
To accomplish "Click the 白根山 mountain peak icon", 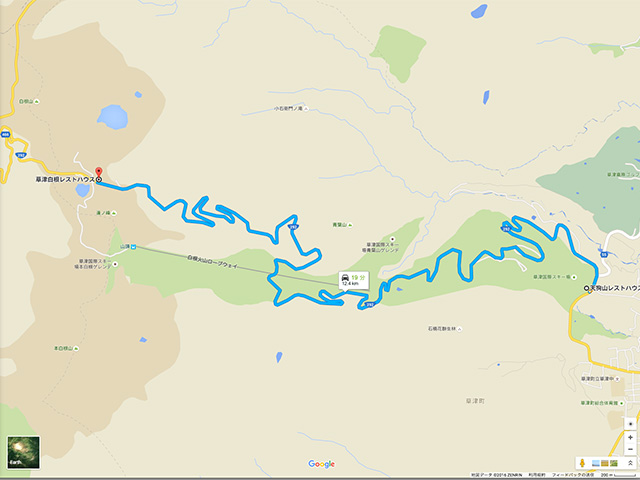I will tap(37, 102).
